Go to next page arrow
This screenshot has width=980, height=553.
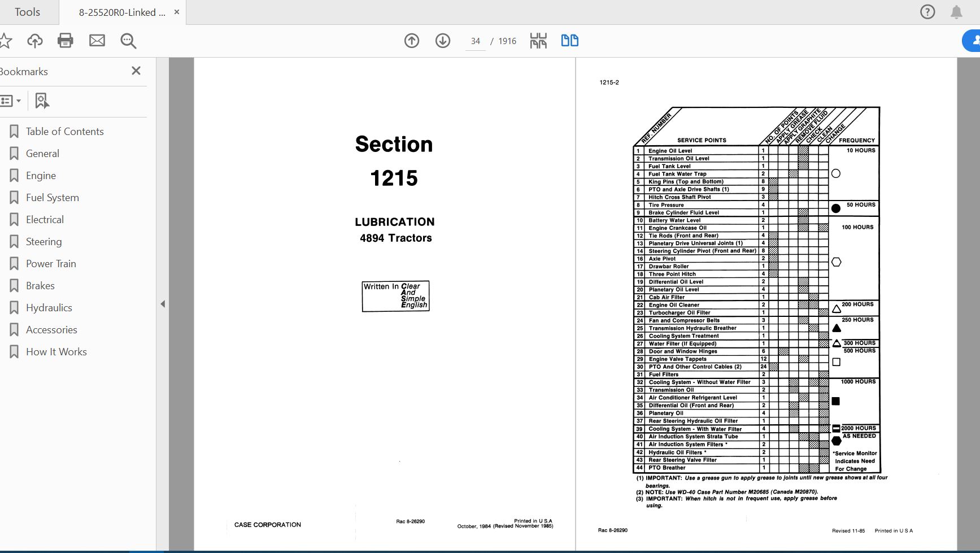tap(443, 41)
